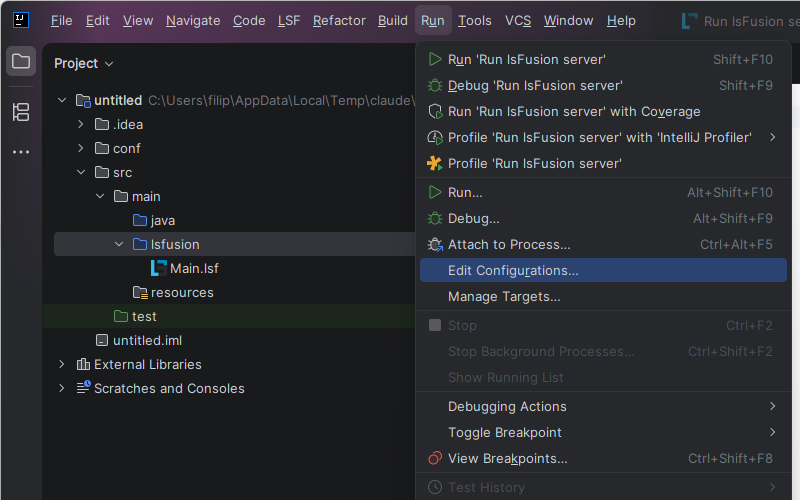800x500 pixels.
Task: Click the IntelliJ IDEA logo icon
Action: pos(21,20)
